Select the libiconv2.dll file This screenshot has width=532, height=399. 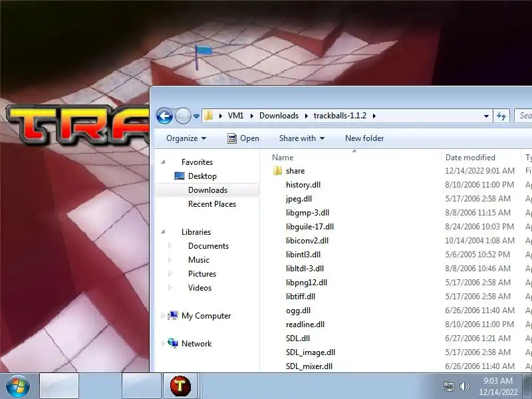307,241
